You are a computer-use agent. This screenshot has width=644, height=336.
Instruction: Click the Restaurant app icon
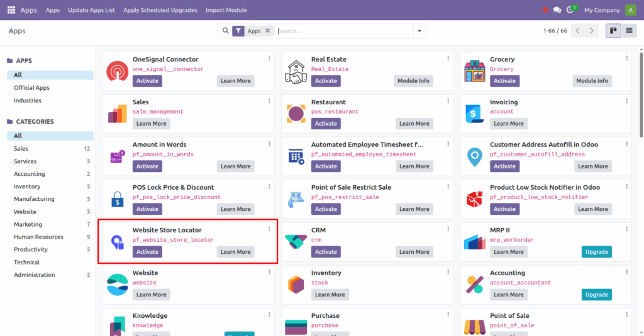click(x=296, y=114)
